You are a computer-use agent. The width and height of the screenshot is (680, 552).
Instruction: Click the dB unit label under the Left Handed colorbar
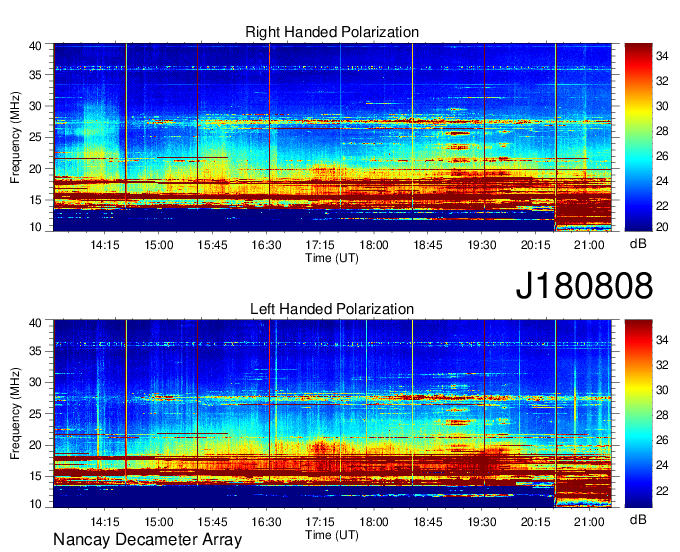tap(638, 519)
